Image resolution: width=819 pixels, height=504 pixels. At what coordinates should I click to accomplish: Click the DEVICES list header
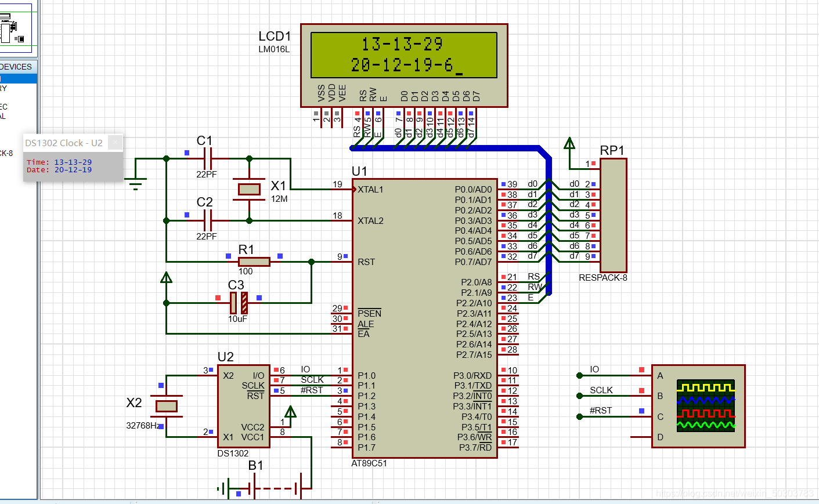[x=18, y=67]
